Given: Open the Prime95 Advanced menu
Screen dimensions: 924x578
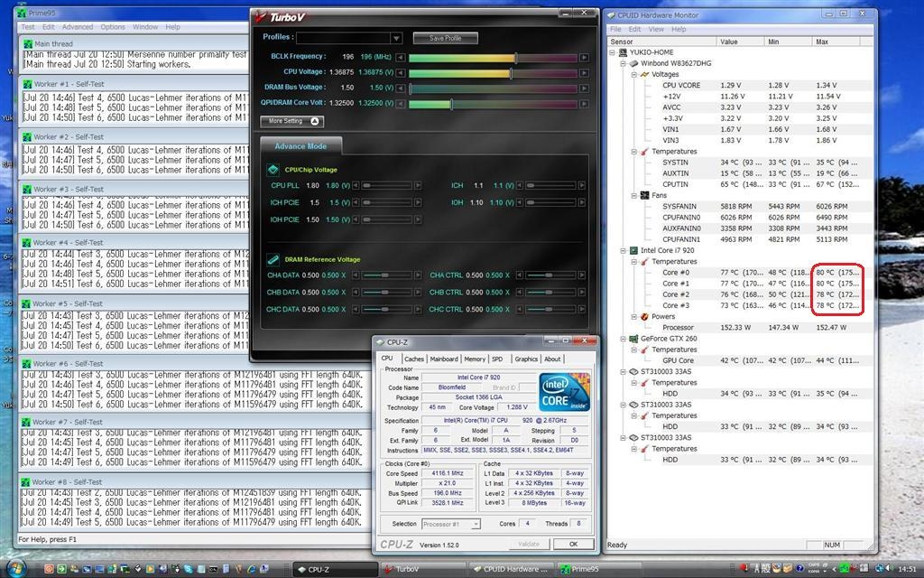Looking at the screenshot, I should click(x=78, y=27).
